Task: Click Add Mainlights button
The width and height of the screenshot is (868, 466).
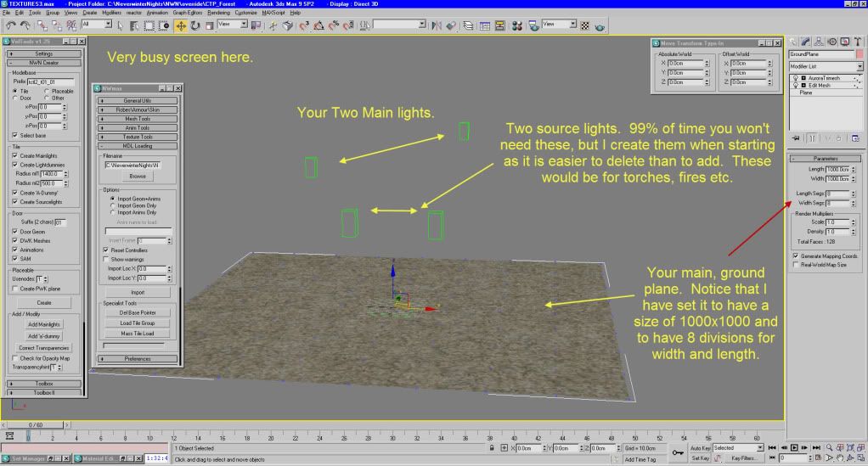Action: tap(44, 325)
